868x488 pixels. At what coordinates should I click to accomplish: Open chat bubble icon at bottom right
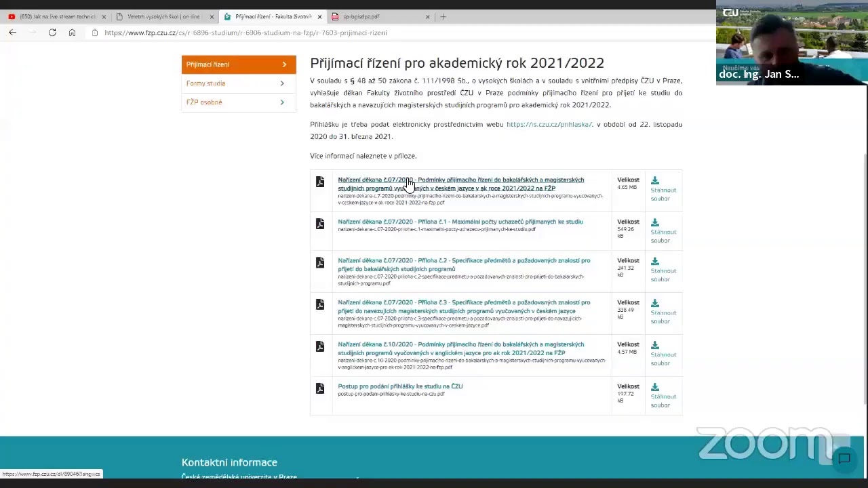pos(844,459)
